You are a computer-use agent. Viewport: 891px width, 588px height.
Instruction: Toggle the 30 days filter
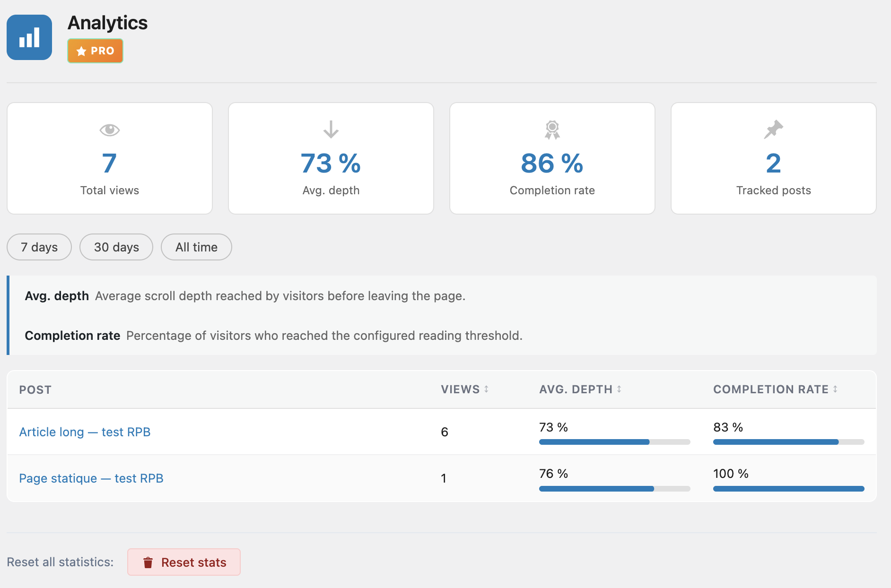click(116, 247)
